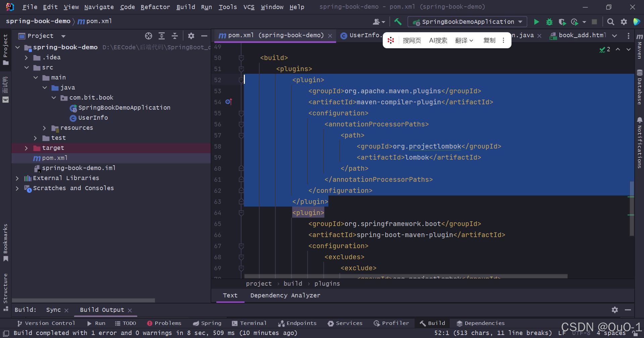Run SpringBookDemoApplication with the green play icon
The image size is (644, 338).
pyautogui.click(x=536, y=22)
